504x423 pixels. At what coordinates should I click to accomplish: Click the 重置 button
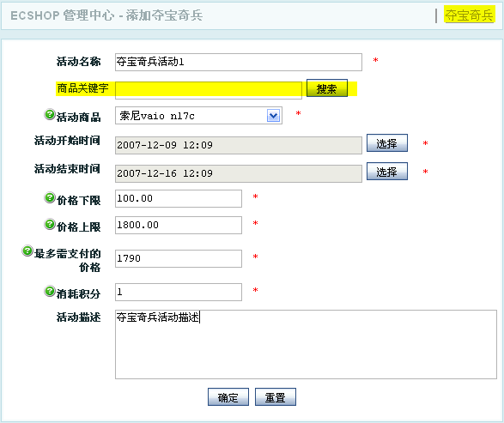click(x=276, y=397)
